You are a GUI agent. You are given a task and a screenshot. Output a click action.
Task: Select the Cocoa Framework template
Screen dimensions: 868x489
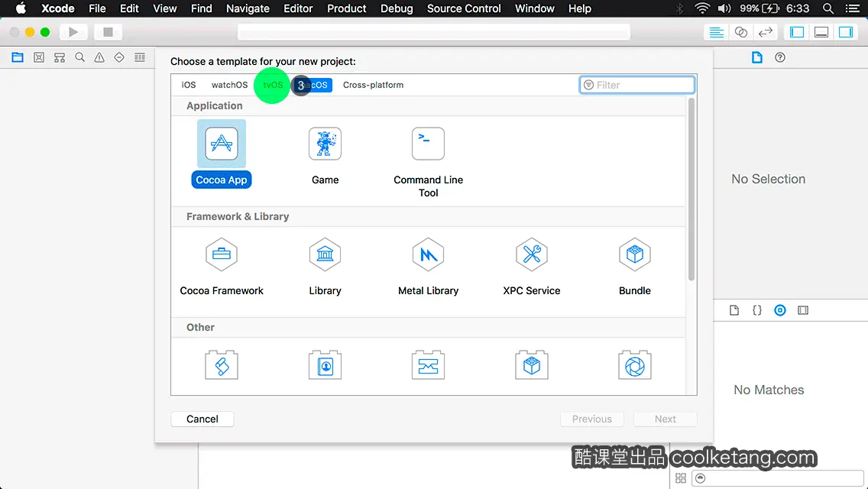point(222,254)
